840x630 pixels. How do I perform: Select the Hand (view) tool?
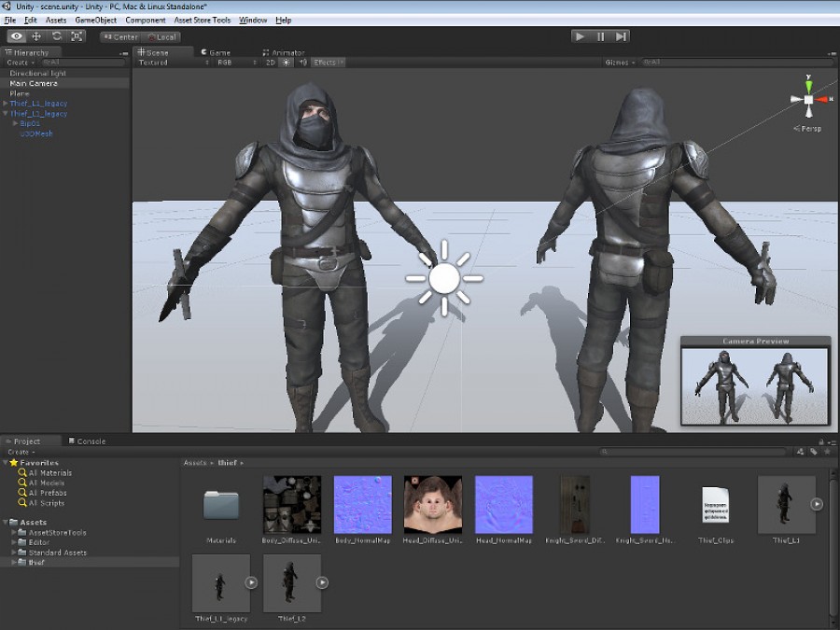tap(17, 36)
